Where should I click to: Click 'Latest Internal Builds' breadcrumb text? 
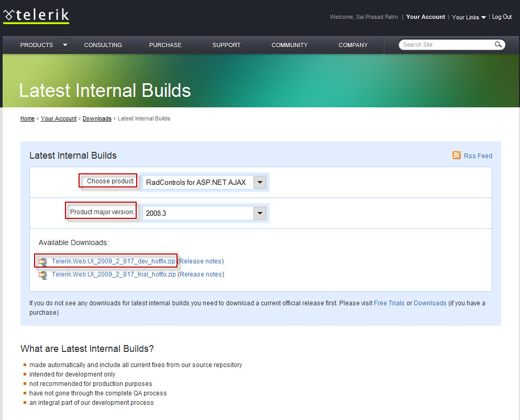click(x=144, y=118)
